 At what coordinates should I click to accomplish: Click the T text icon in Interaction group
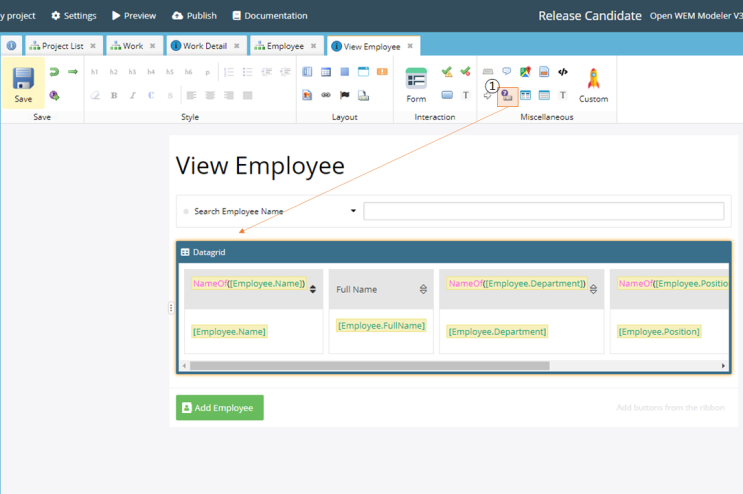[x=466, y=96]
